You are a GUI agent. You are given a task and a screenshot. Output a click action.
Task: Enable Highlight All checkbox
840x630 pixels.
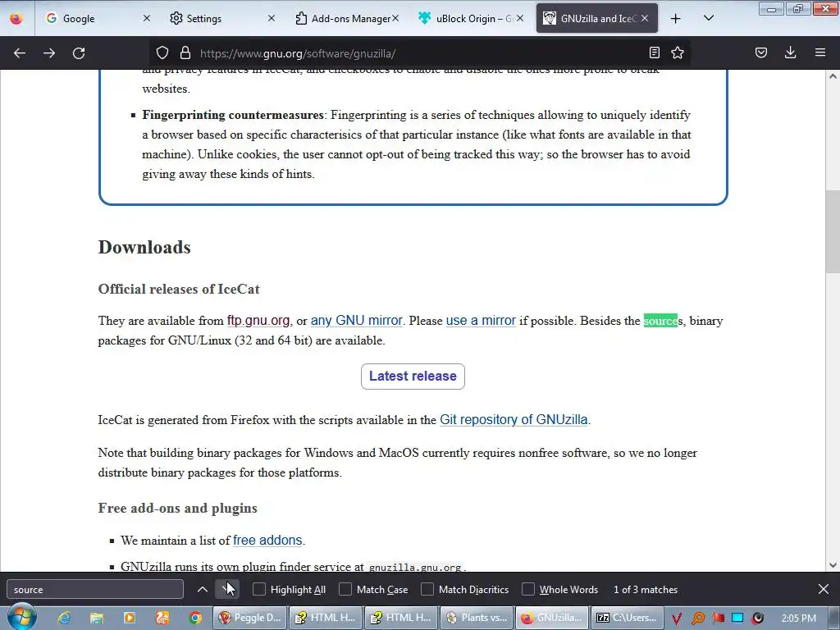(259, 589)
